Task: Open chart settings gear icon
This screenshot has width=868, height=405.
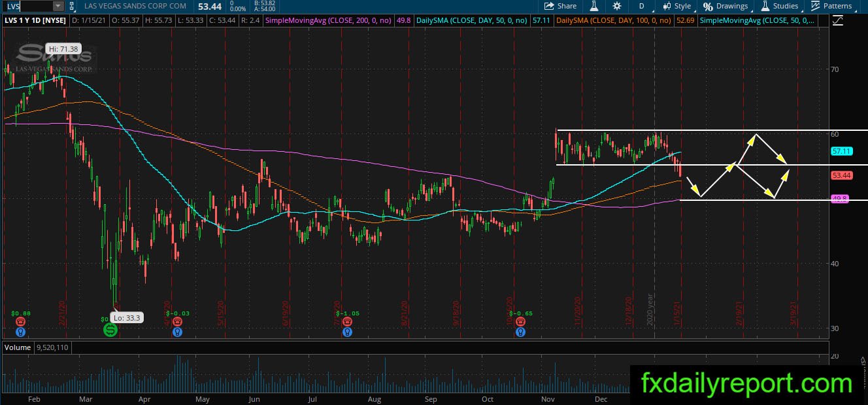Action: [x=617, y=6]
